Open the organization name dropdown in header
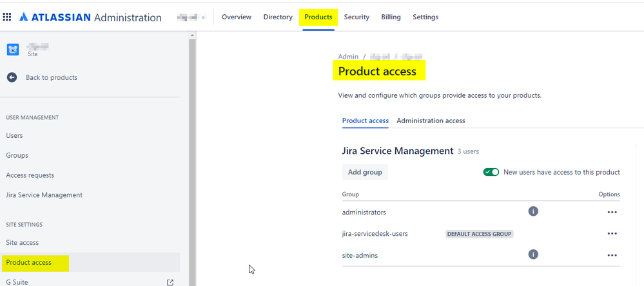This screenshot has width=644, height=286. (x=192, y=17)
